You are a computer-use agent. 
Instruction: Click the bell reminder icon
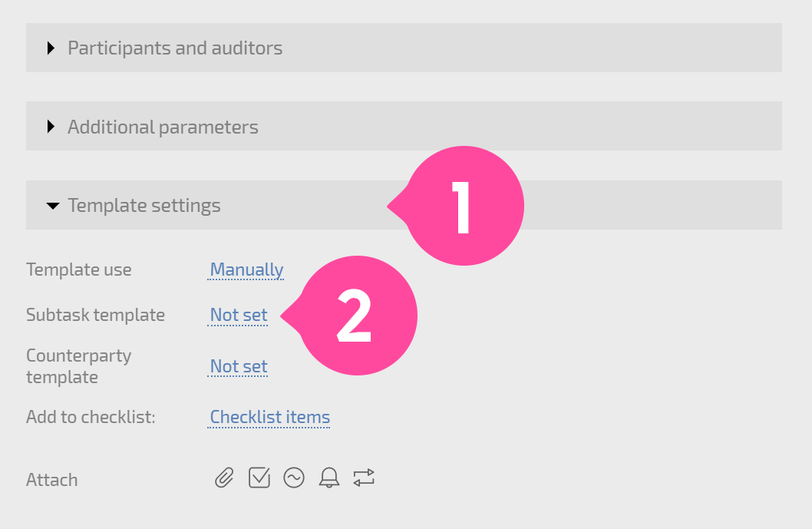[x=328, y=478]
